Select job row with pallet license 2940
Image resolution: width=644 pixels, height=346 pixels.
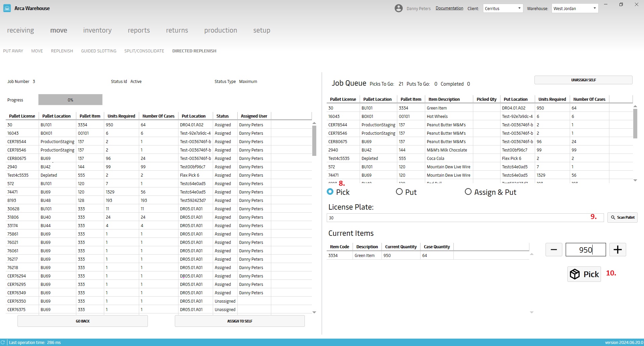click(159, 167)
